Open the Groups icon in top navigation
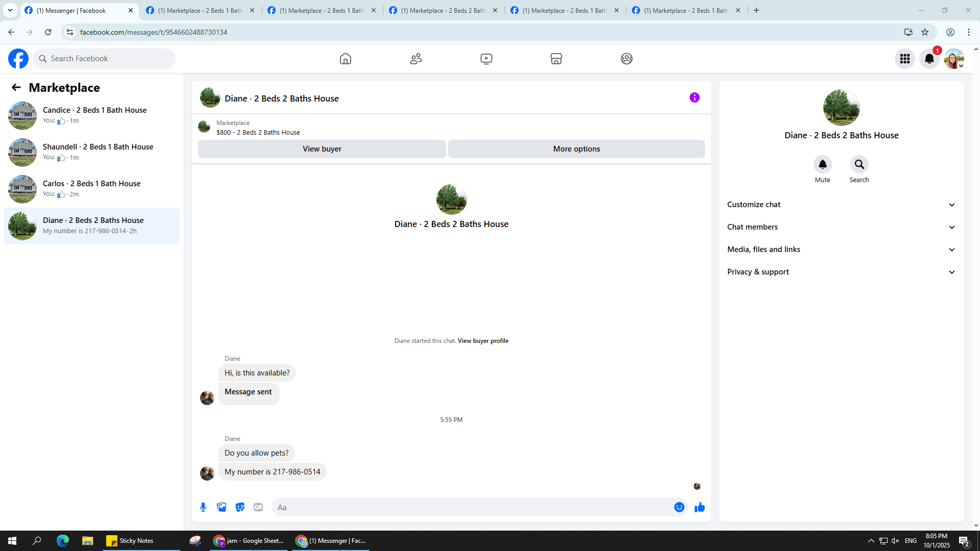The height and width of the screenshot is (551, 980). [x=627, y=59]
